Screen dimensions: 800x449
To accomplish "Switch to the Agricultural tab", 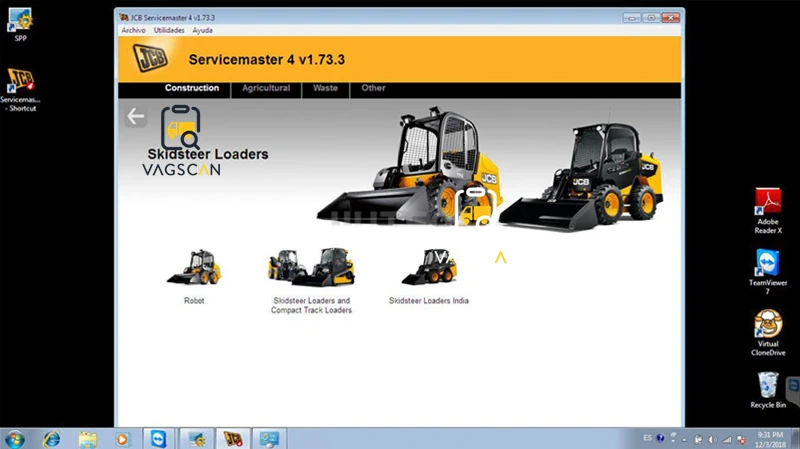I will pos(266,88).
